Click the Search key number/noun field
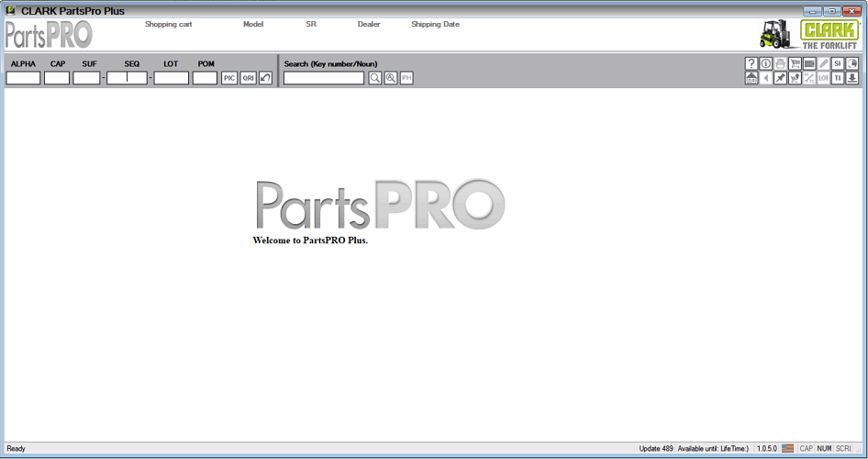This screenshot has height=459, width=868. point(324,78)
